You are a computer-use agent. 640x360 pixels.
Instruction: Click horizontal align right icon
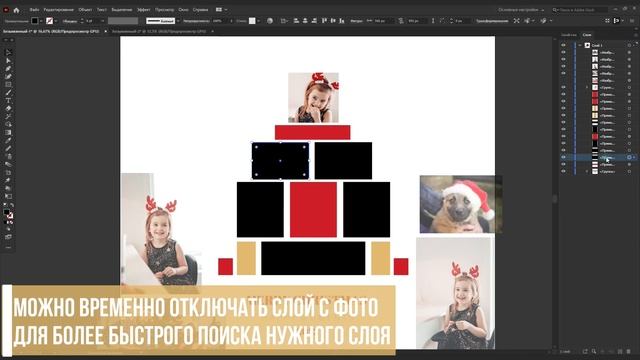pos(314,21)
